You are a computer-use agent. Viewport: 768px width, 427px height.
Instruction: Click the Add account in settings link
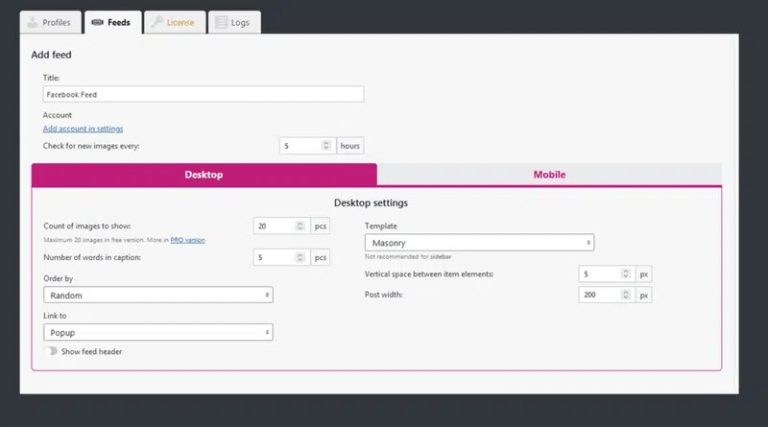(x=83, y=129)
